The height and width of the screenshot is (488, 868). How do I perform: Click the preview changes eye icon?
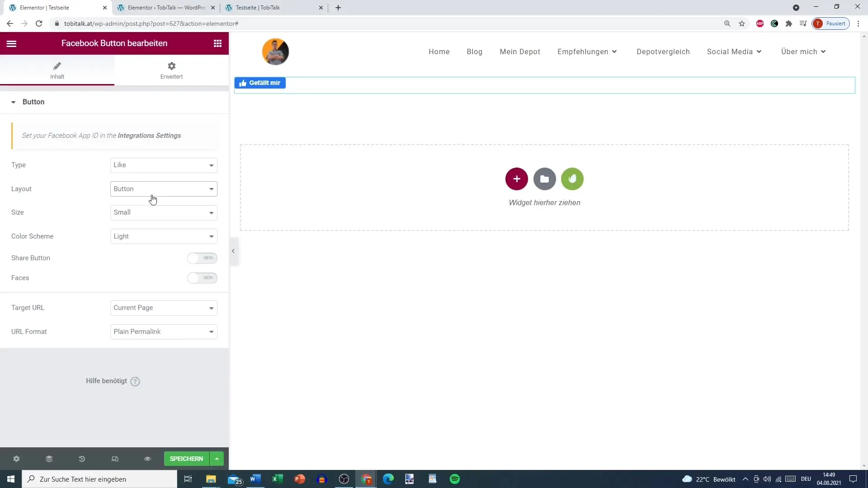click(x=147, y=459)
